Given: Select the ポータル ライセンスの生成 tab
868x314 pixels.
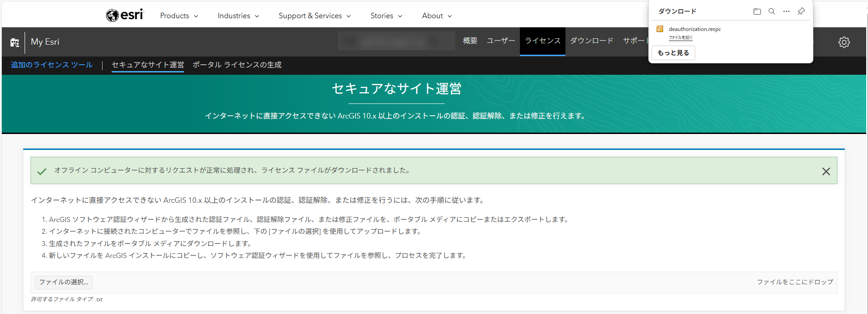Looking at the screenshot, I should point(237,65).
